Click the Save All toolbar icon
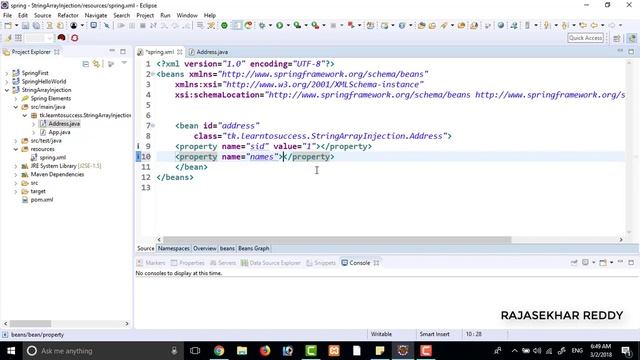This screenshot has width=640, height=360. click(x=36, y=26)
